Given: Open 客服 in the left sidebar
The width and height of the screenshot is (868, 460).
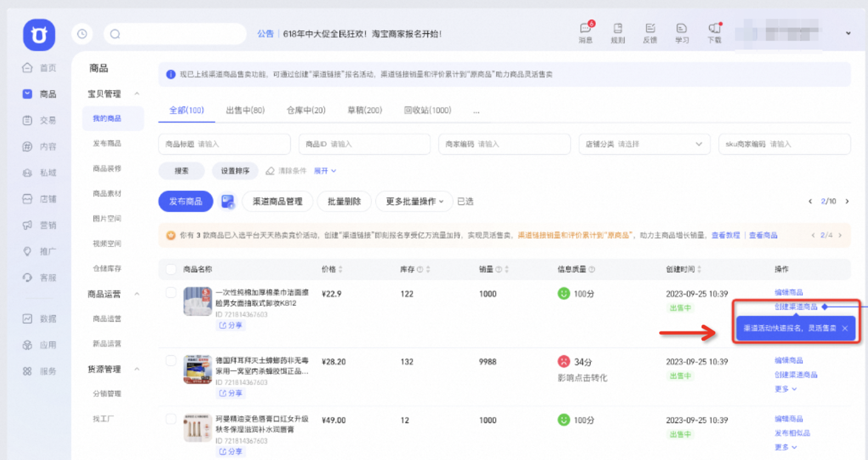Looking at the screenshot, I should (x=40, y=278).
